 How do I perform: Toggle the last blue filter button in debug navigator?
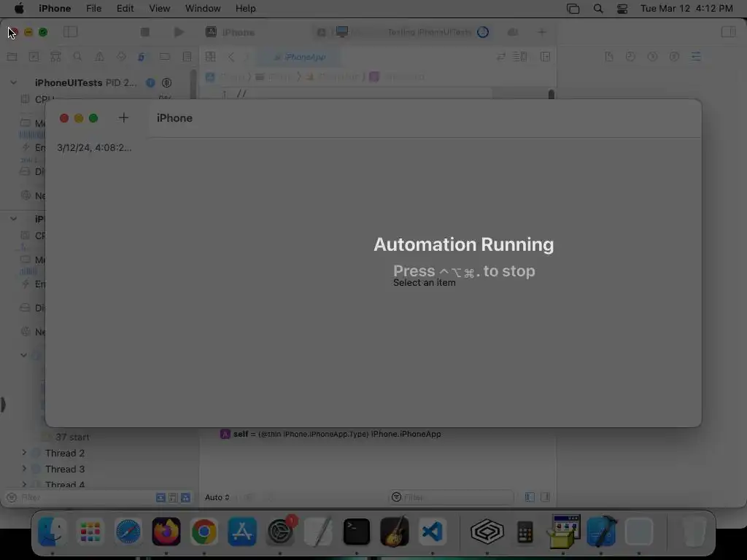[x=185, y=497]
